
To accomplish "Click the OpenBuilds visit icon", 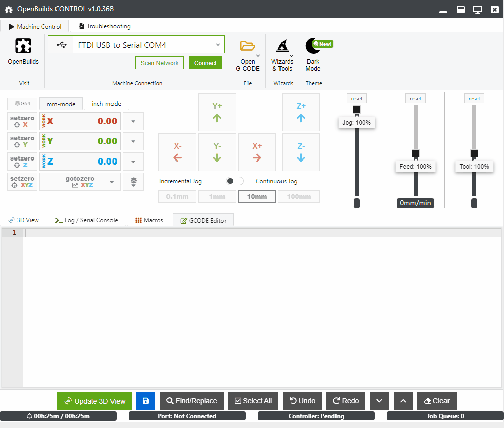I will click(23, 46).
